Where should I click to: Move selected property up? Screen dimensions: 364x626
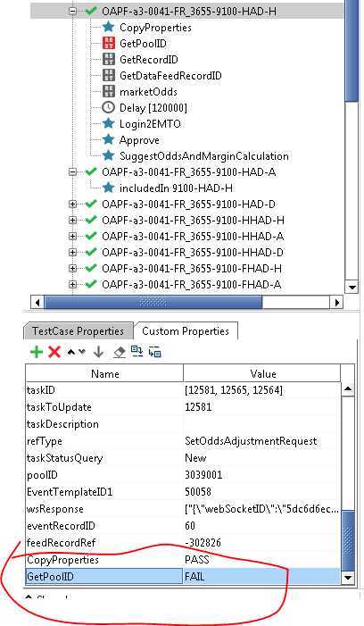[71, 352]
